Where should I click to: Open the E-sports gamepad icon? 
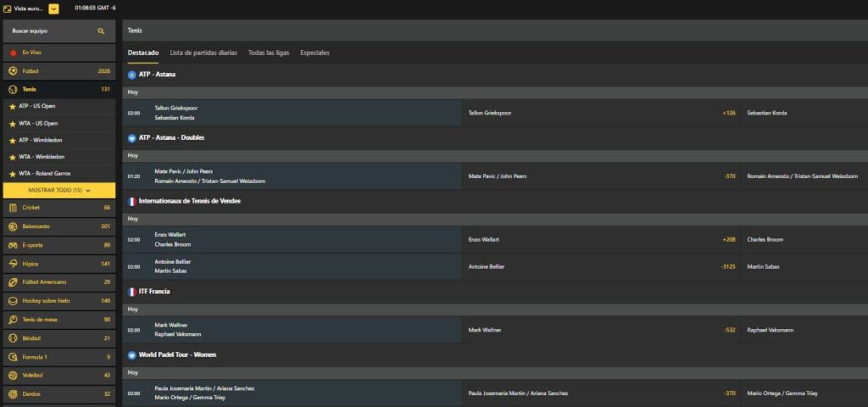click(x=13, y=245)
